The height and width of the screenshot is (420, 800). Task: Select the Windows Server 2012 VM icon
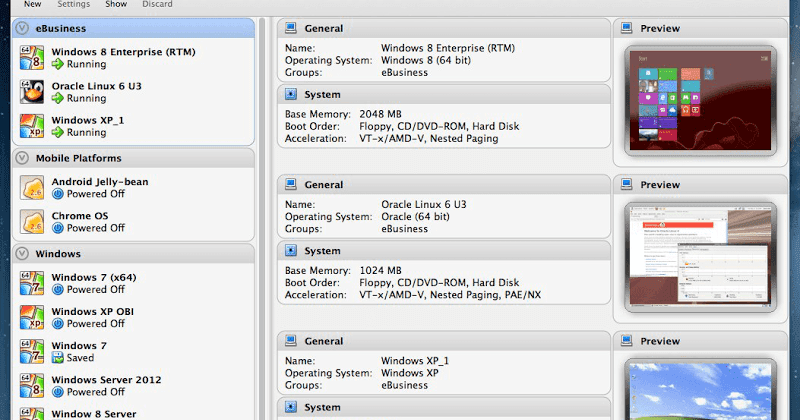point(32,386)
